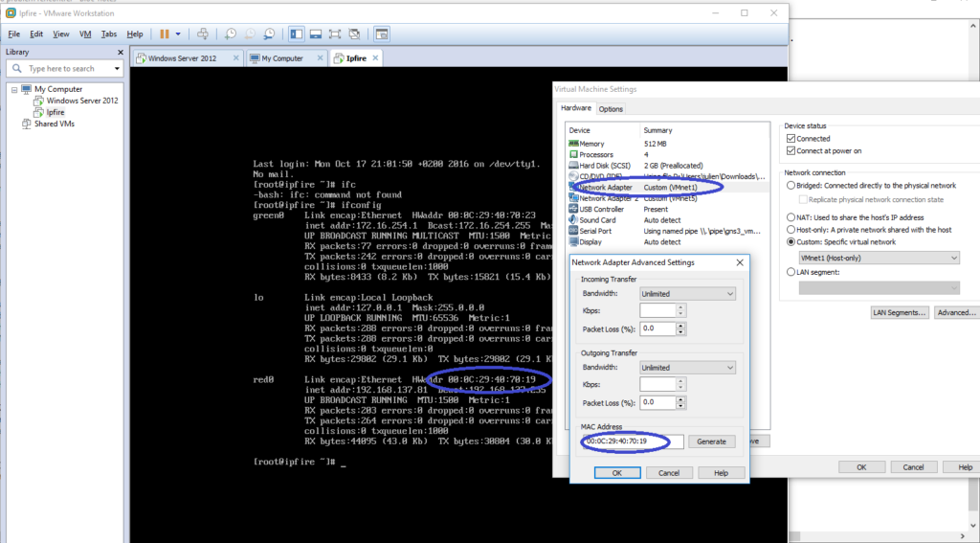Click the Incoming Transfer Kbps field
Image resolution: width=980 pixels, height=543 pixels.
click(657, 310)
